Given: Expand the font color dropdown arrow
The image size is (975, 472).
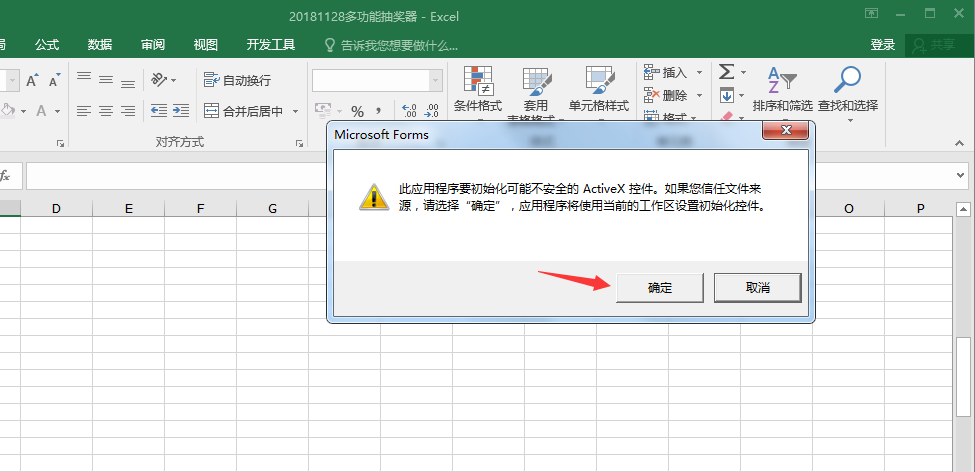Looking at the screenshot, I should point(57,111).
